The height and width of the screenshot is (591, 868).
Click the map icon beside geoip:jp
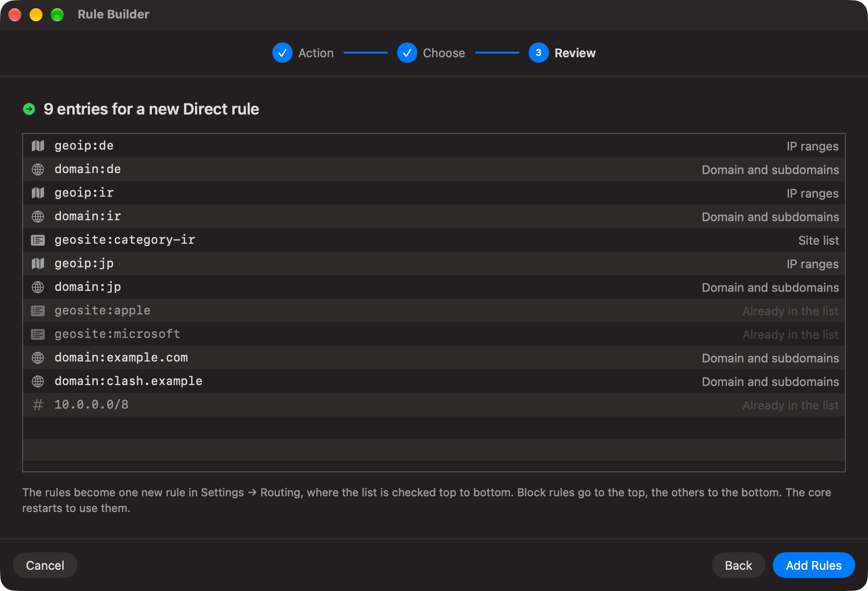point(38,264)
